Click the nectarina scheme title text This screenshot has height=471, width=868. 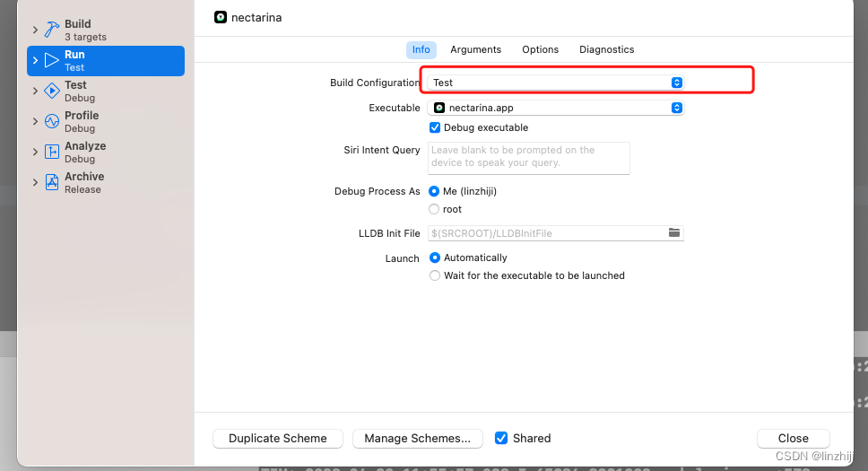tap(256, 18)
